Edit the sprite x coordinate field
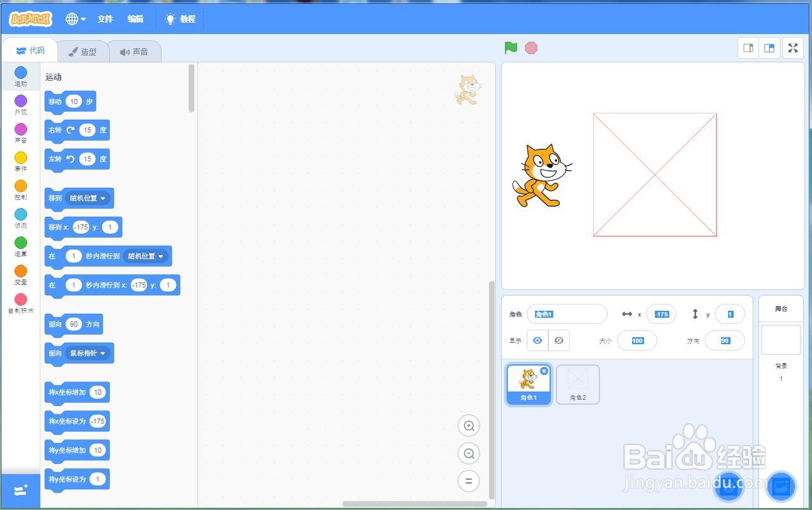The height and width of the screenshot is (510, 812). coord(661,314)
